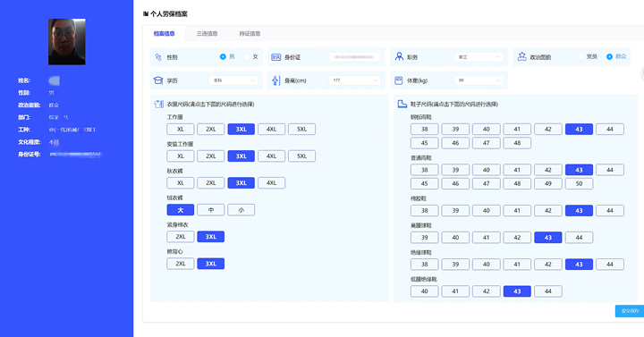The image size is (644, 337).
Task: Open the 职务 dropdown
Action: [x=479, y=57]
